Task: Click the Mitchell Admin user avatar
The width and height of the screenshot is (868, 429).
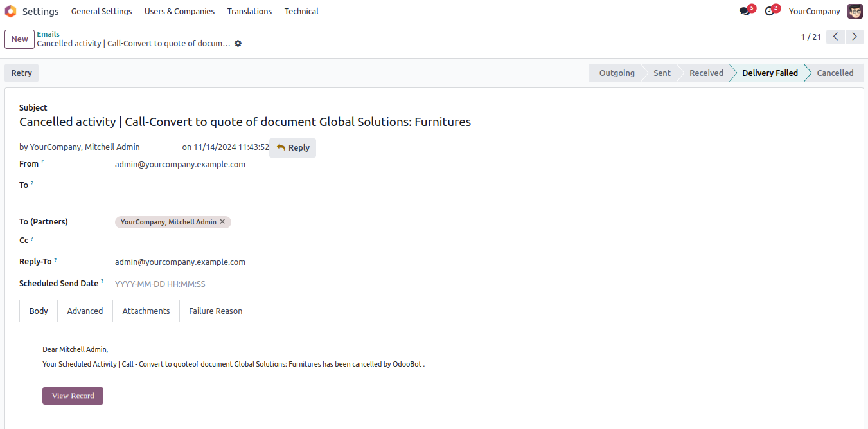Action: pos(855,11)
